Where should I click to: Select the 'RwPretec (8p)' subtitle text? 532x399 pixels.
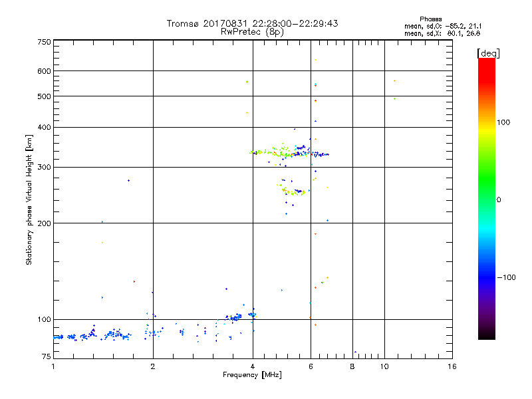[x=252, y=32]
